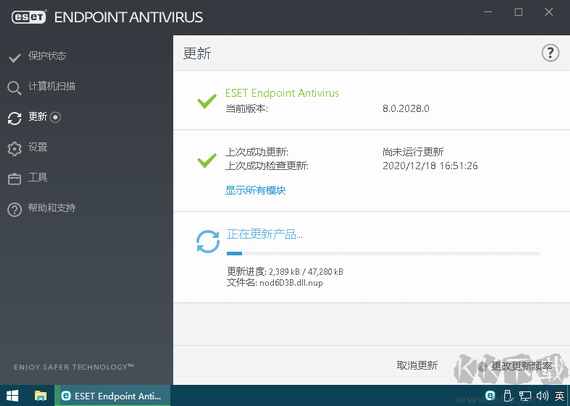Open help with the question mark button
This screenshot has width=570, height=406.
(550, 53)
